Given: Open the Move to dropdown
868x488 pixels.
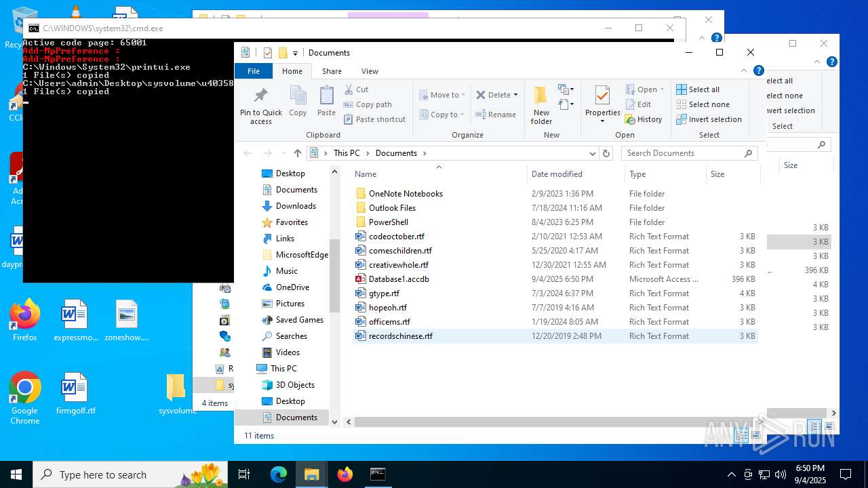Looking at the screenshot, I should pos(441,95).
